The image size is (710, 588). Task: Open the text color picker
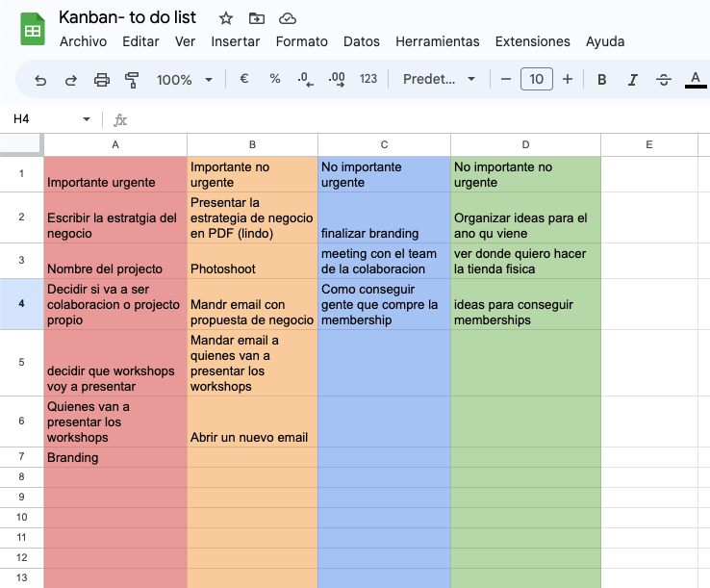tap(696, 80)
